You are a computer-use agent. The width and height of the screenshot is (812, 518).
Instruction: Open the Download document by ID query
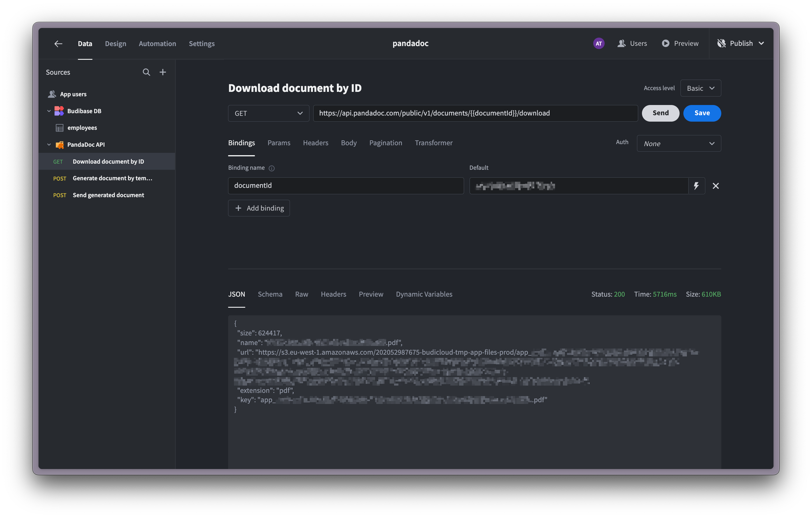point(107,162)
